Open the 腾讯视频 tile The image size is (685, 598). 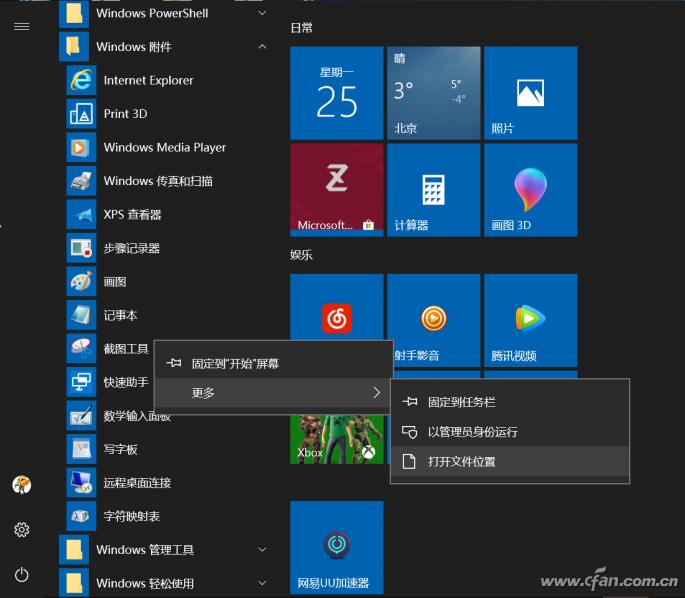pyautogui.click(x=531, y=320)
